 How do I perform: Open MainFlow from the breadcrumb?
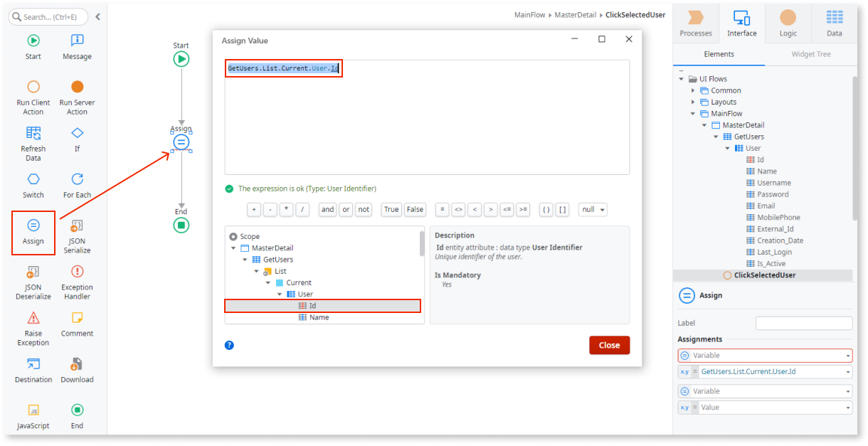pyautogui.click(x=530, y=14)
